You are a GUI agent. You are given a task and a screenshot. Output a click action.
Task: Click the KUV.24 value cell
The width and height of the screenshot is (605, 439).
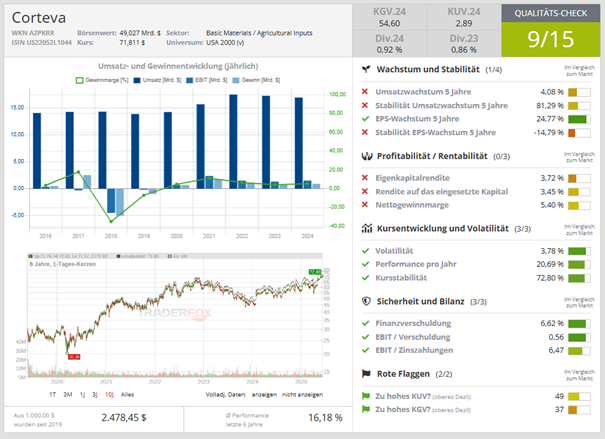464,17
